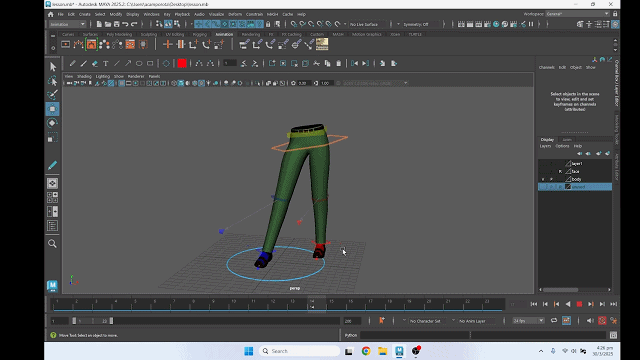Open the viewport color management dropdown

[x=375, y=83]
